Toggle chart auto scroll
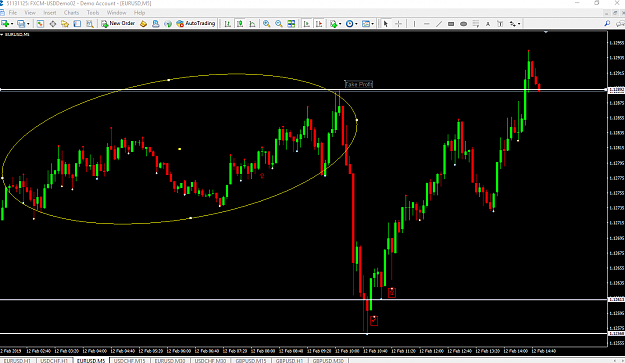Screen dimensions: 625x363 tap(307, 24)
